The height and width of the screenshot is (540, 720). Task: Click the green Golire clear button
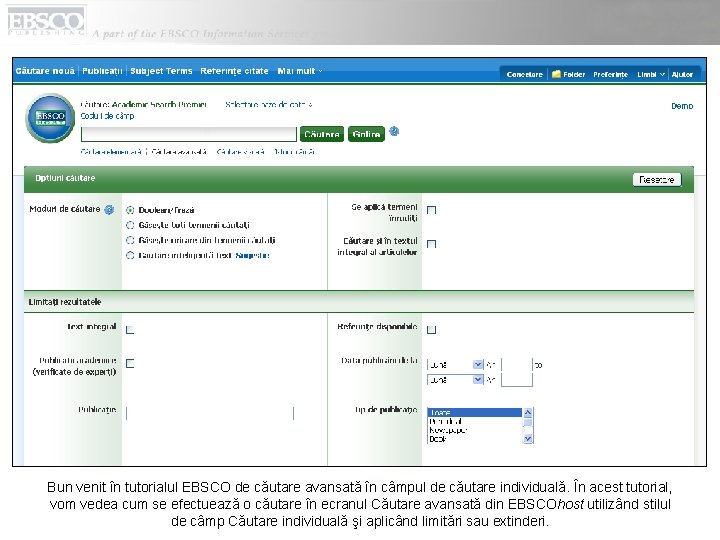click(x=366, y=134)
